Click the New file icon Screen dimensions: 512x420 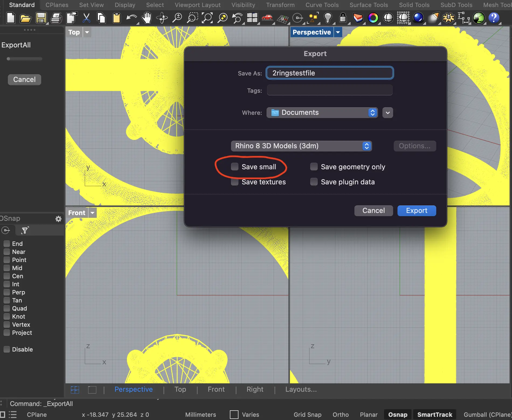[x=11, y=18]
